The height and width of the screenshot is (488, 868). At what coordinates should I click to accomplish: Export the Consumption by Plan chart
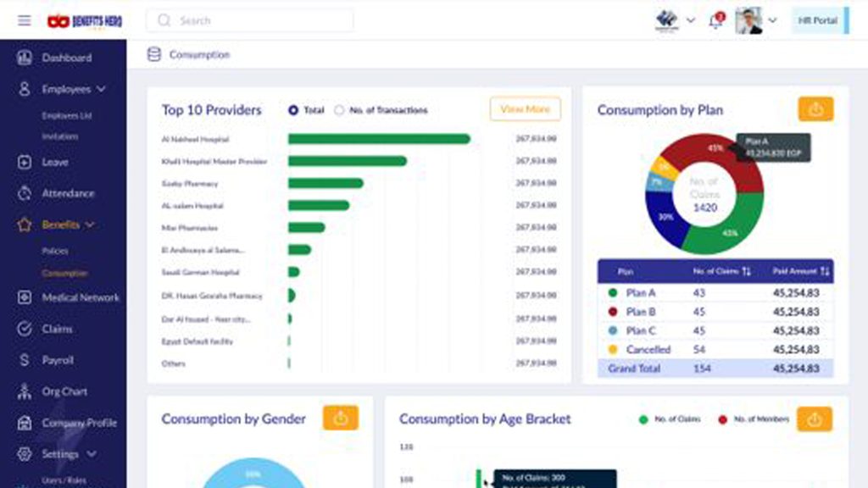pos(815,109)
